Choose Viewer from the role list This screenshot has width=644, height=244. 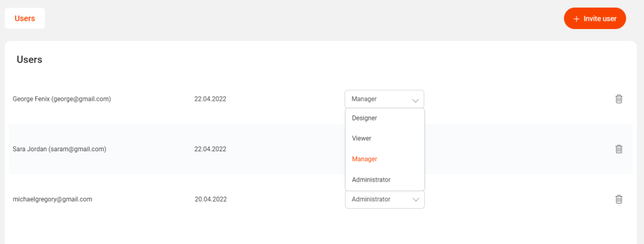(x=385, y=139)
